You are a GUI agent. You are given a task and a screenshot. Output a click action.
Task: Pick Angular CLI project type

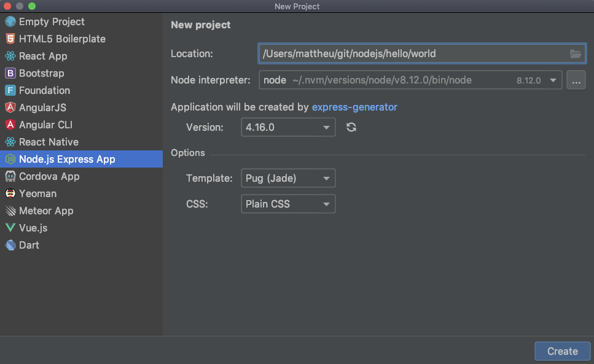pyautogui.click(x=82, y=125)
